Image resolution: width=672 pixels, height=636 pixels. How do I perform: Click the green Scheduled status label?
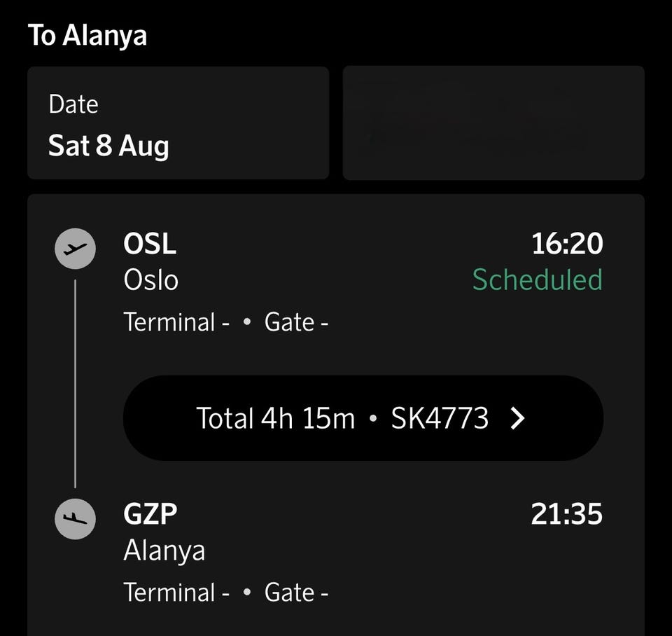(x=538, y=279)
